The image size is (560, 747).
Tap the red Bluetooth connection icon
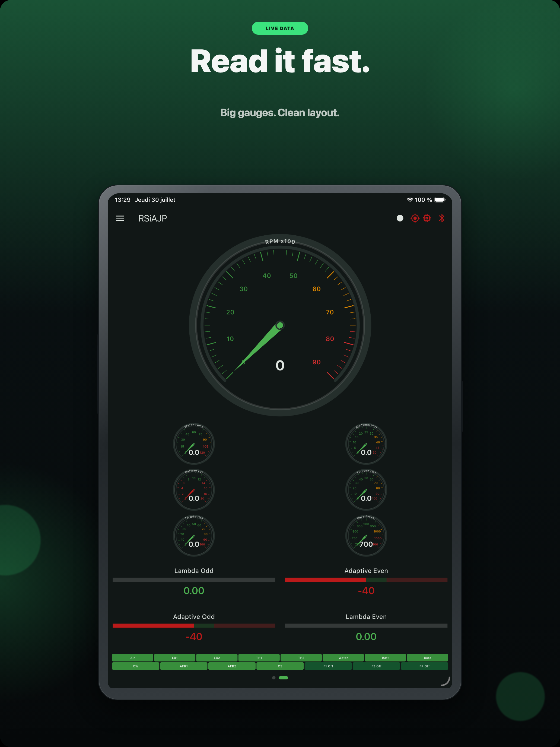[x=441, y=218]
